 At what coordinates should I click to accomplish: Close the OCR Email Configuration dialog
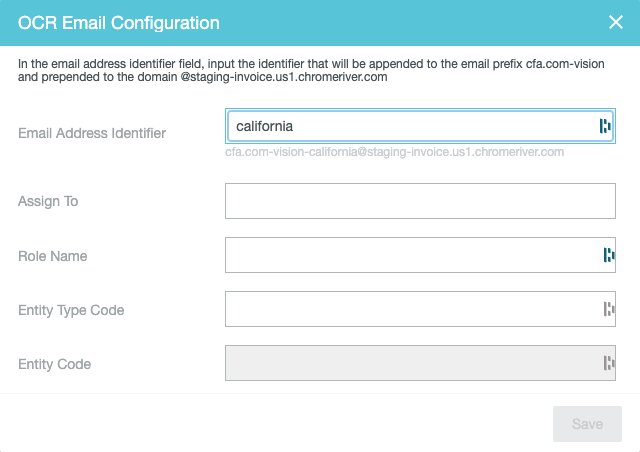616,22
